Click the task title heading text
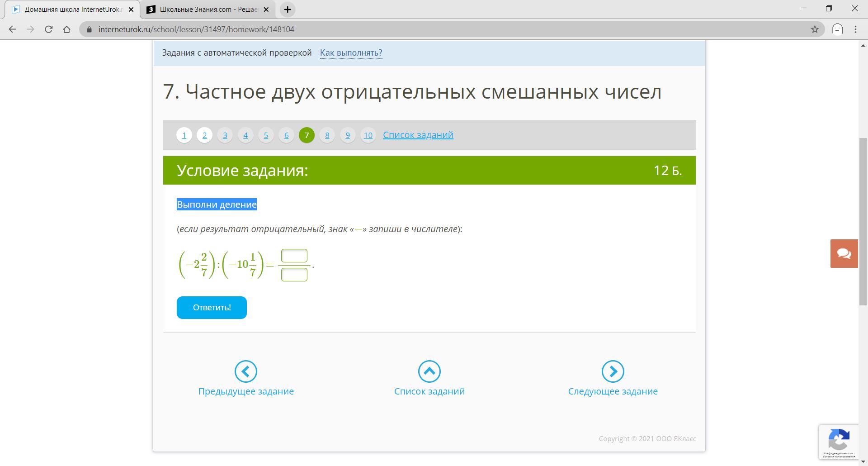The image size is (868, 466). tap(412, 92)
